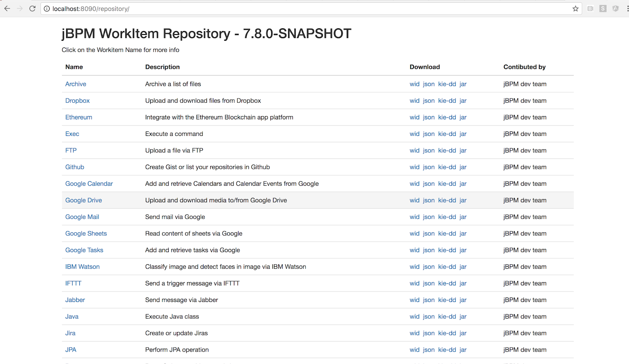Screen dimensions: 629x364
Task: Open the IFTTT workitem details
Action: (73, 283)
